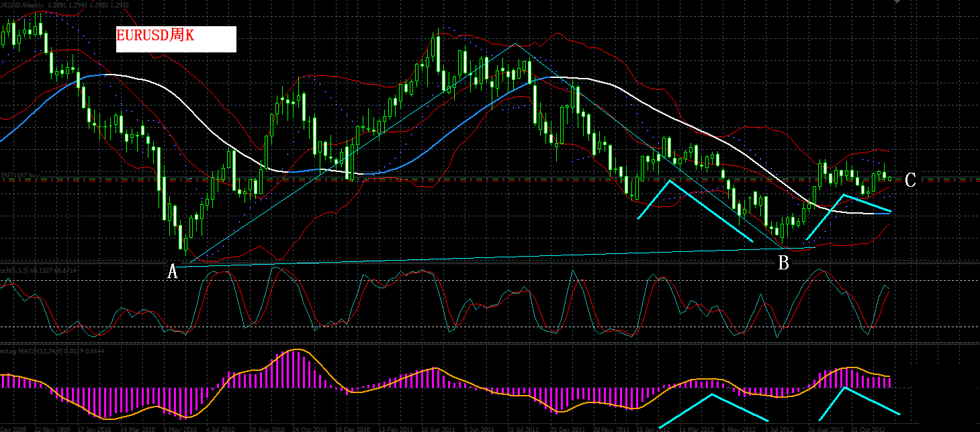Click the '22 Nov 2009' date label
Image resolution: width=980 pixels, height=432 pixels.
(54, 428)
